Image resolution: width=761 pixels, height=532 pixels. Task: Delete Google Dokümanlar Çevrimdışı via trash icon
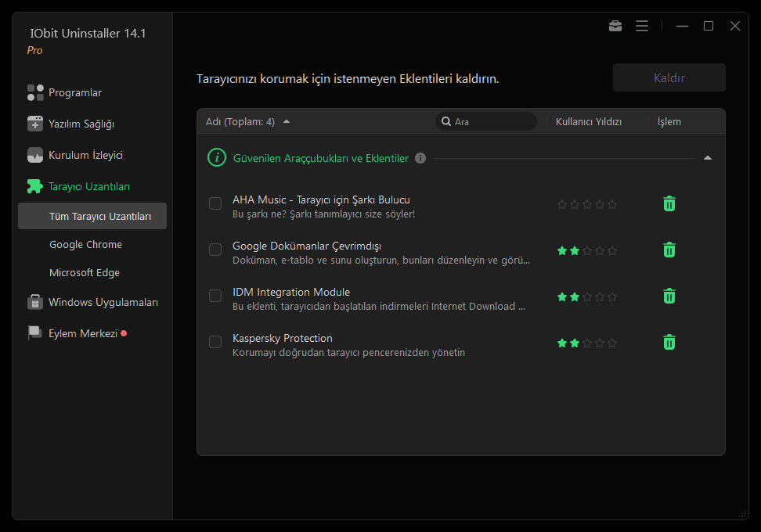pyautogui.click(x=669, y=250)
